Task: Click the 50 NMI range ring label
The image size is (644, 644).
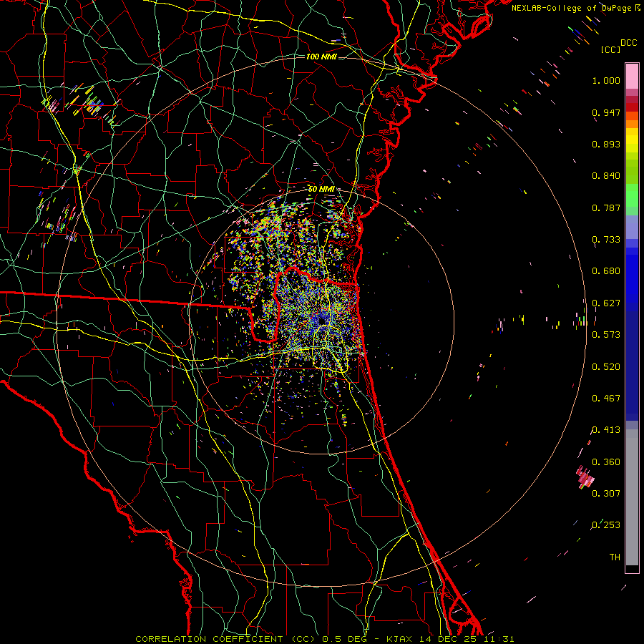Action: [x=321, y=189]
